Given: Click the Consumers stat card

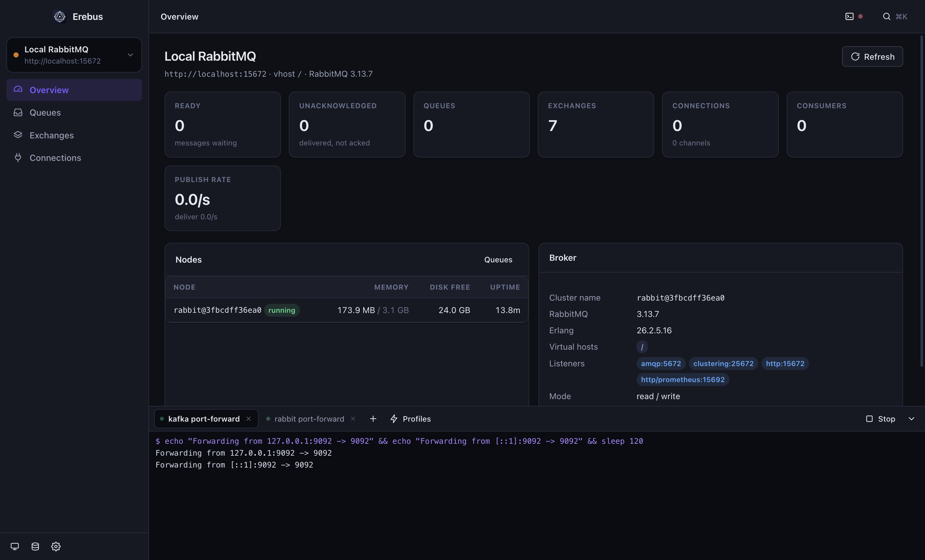Looking at the screenshot, I should [845, 124].
